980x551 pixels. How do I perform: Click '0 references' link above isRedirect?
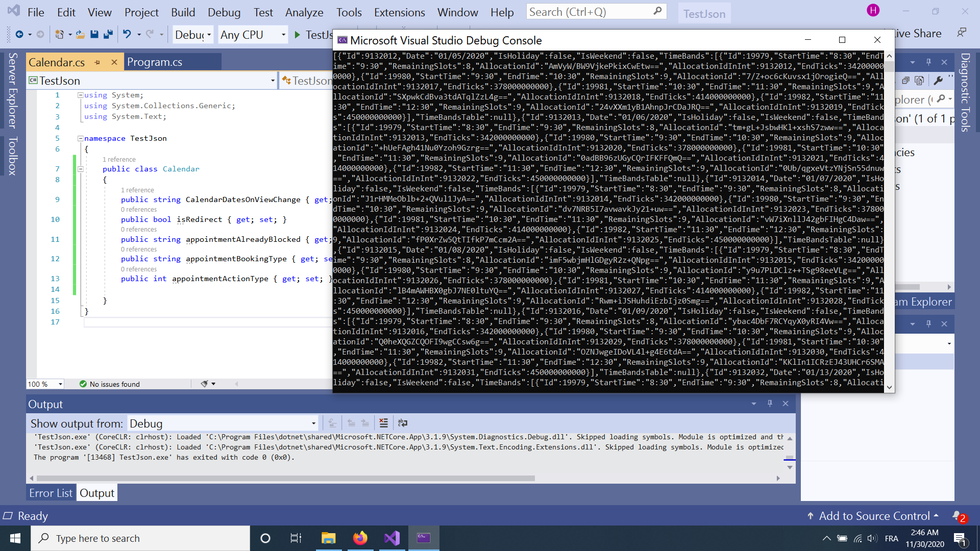tap(139, 209)
